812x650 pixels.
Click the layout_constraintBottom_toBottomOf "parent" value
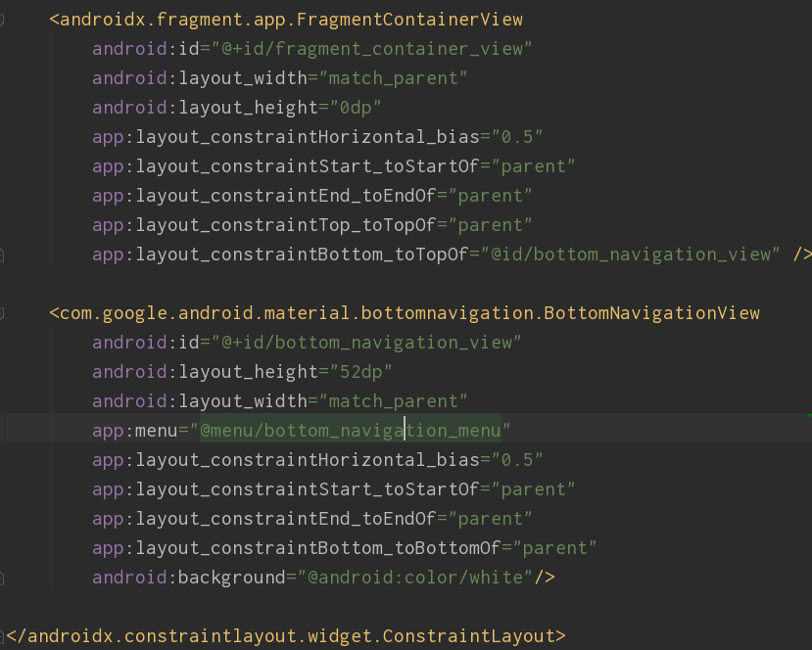[x=554, y=548]
